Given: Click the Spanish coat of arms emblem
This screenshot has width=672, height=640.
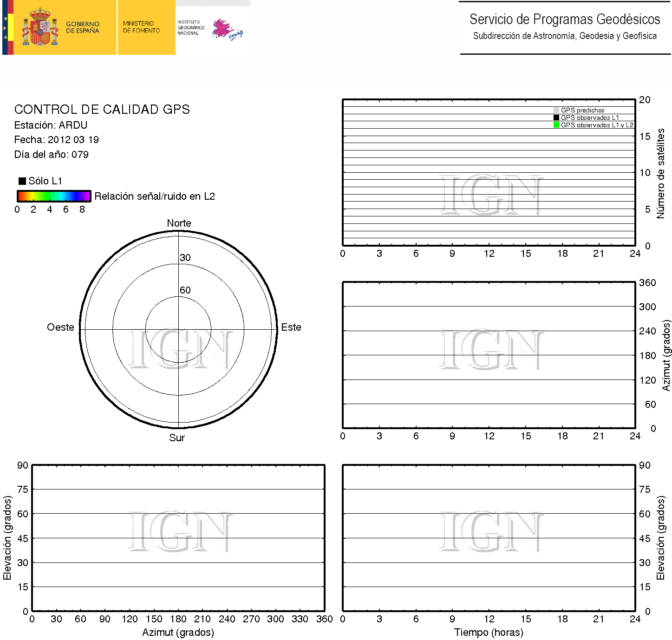Looking at the screenshot, I should coord(40,27).
